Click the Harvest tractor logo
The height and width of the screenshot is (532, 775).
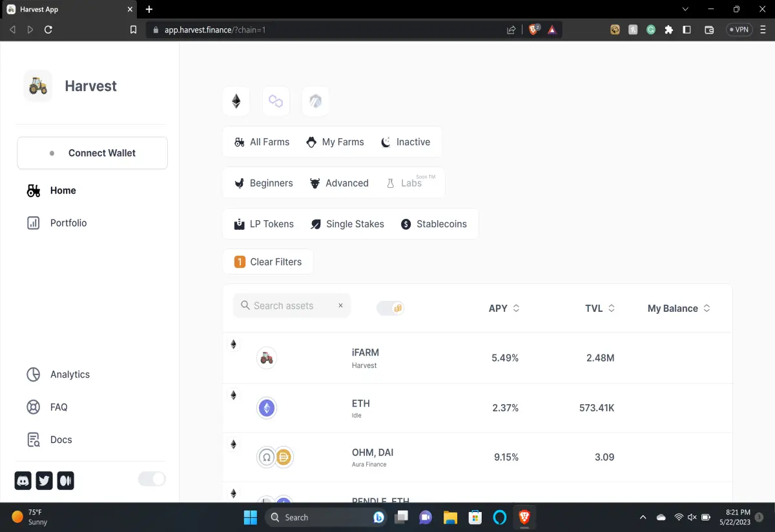pyautogui.click(x=38, y=86)
